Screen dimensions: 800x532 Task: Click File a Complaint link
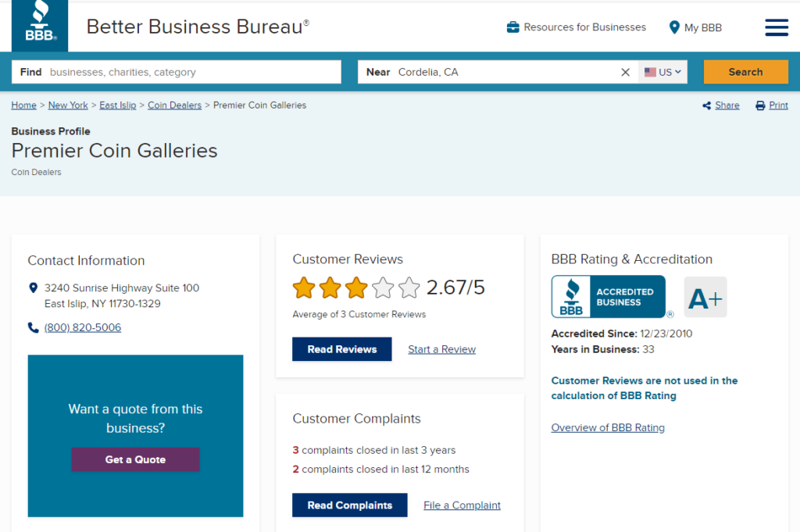(462, 505)
